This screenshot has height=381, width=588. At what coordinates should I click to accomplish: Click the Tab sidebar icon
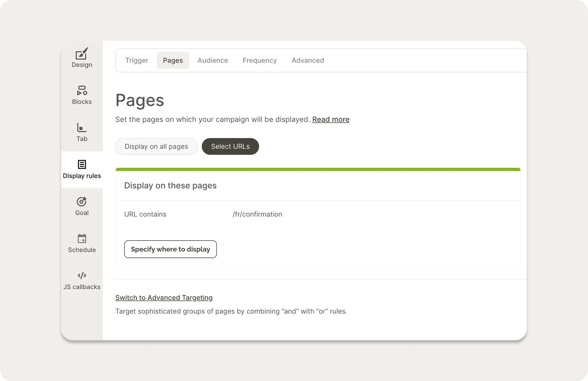pyautogui.click(x=82, y=127)
